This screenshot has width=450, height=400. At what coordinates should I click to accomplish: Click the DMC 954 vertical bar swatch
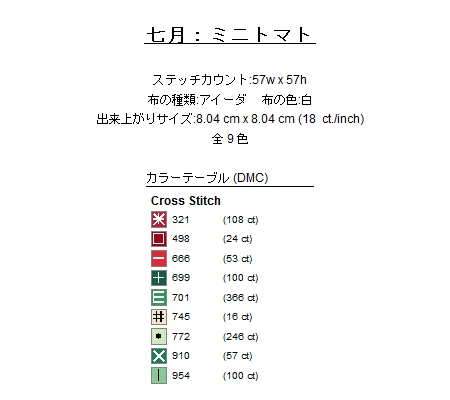tap(159, 376)
